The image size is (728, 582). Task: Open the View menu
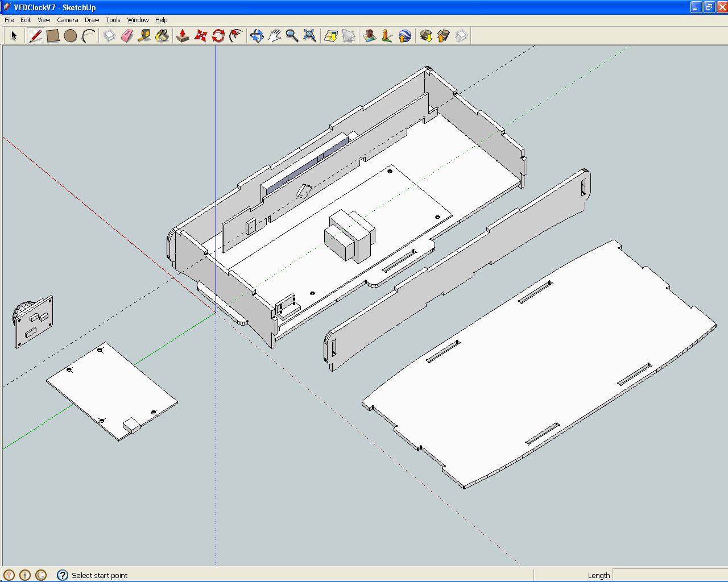click(x=44, y=20)
